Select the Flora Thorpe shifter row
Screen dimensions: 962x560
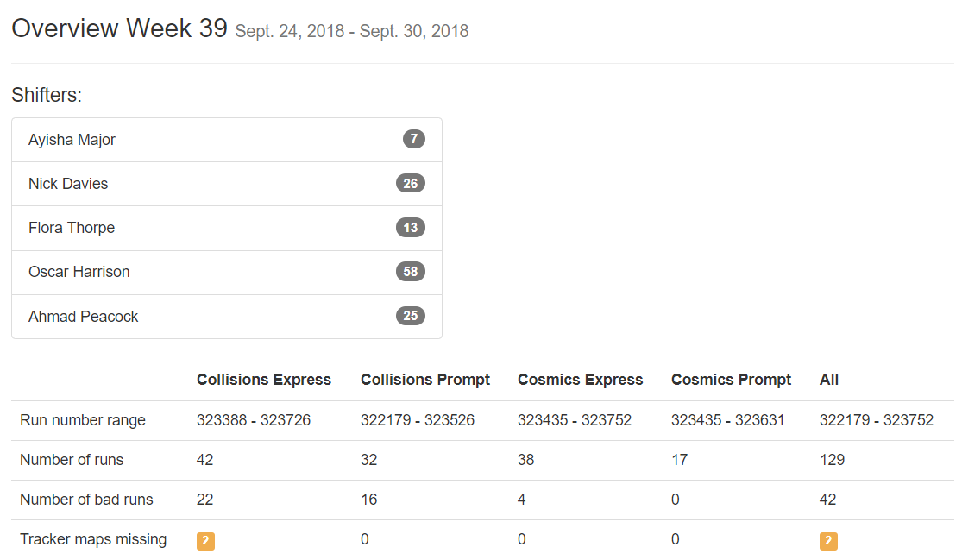(227, 228)
